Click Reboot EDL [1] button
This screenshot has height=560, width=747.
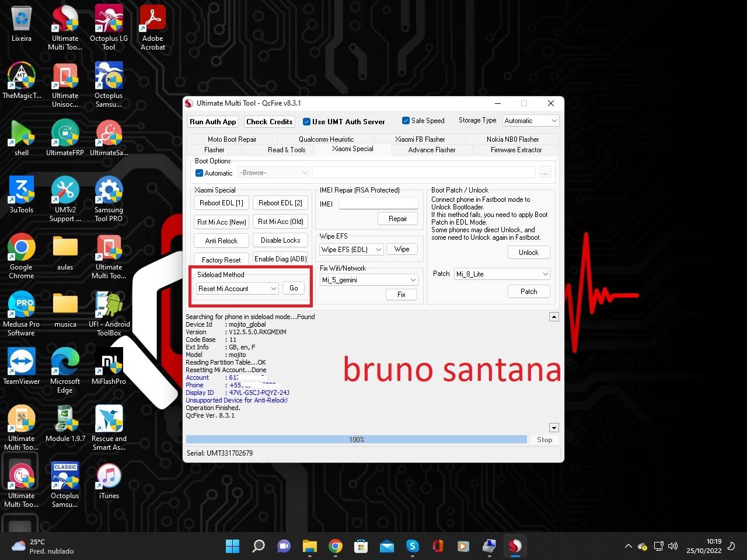click(x=221, y=203)
